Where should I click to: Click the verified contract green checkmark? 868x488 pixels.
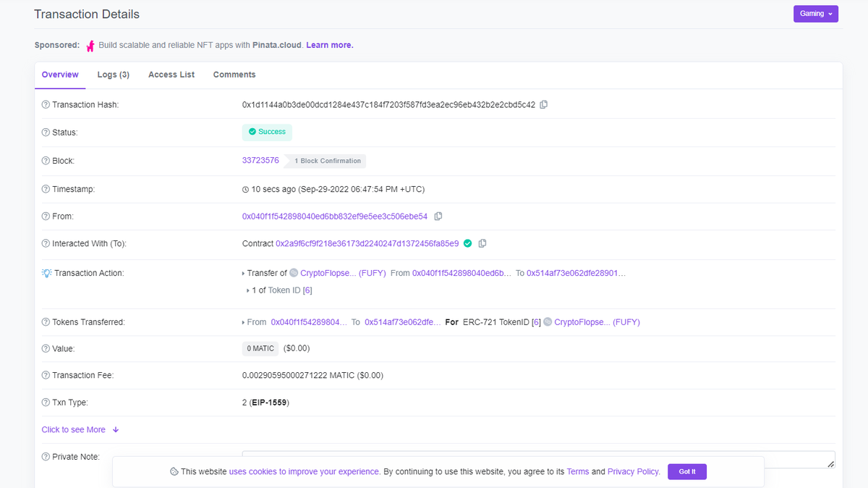point(467,243)
